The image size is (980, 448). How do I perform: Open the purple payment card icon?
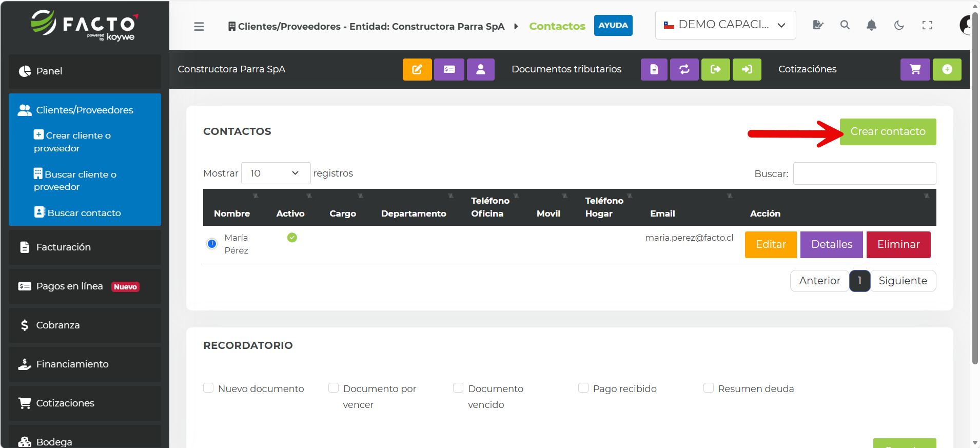(x=449, y=69)
